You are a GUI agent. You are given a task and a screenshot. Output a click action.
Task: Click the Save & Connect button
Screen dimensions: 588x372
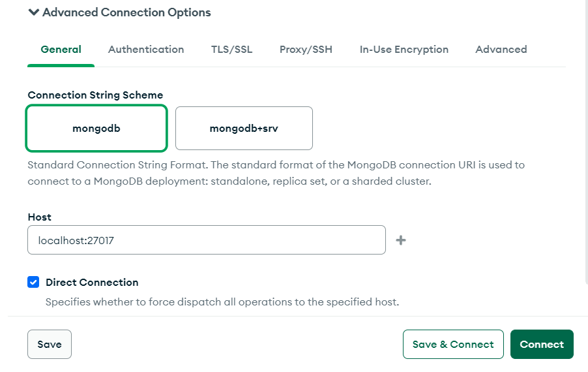(x=453, y=344)
